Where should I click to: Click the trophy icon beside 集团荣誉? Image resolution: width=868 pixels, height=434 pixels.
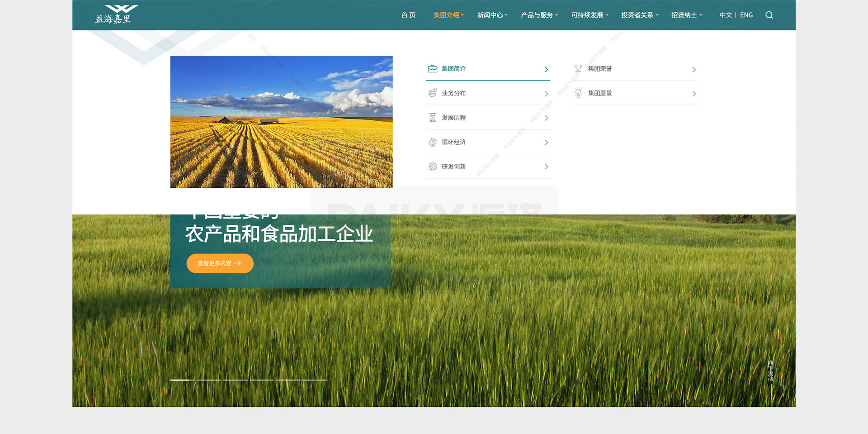point(578,69)
